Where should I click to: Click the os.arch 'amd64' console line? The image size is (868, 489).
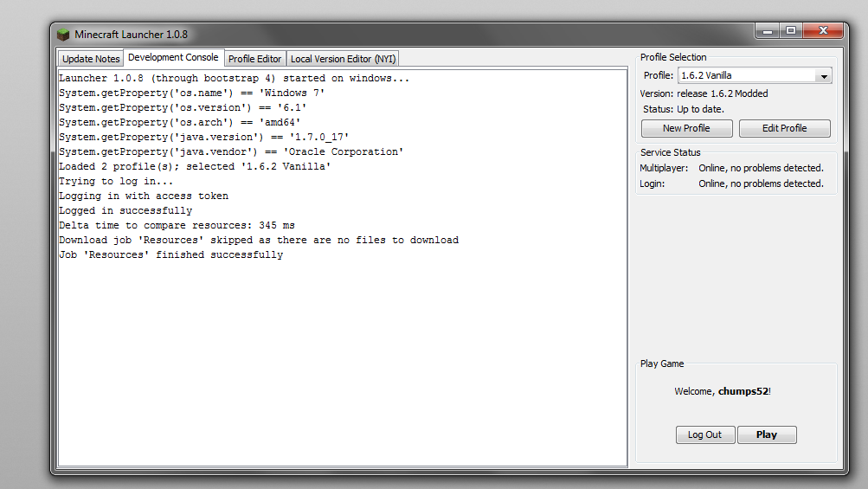pyautogui.click(x=179, y=122)
